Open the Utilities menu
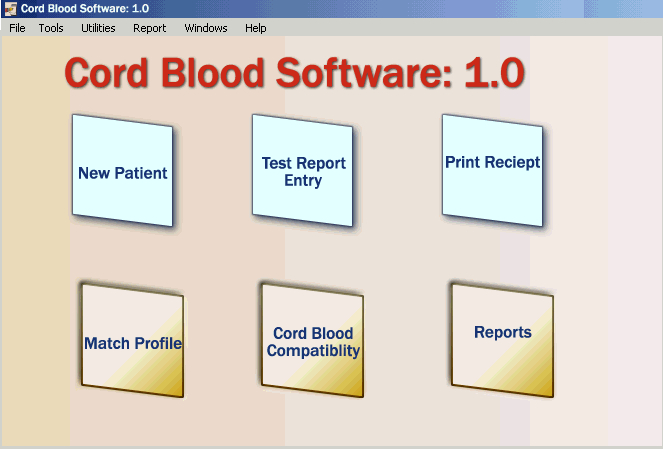The width and height of the screenshot is (663, 449). tap(98, 28)
